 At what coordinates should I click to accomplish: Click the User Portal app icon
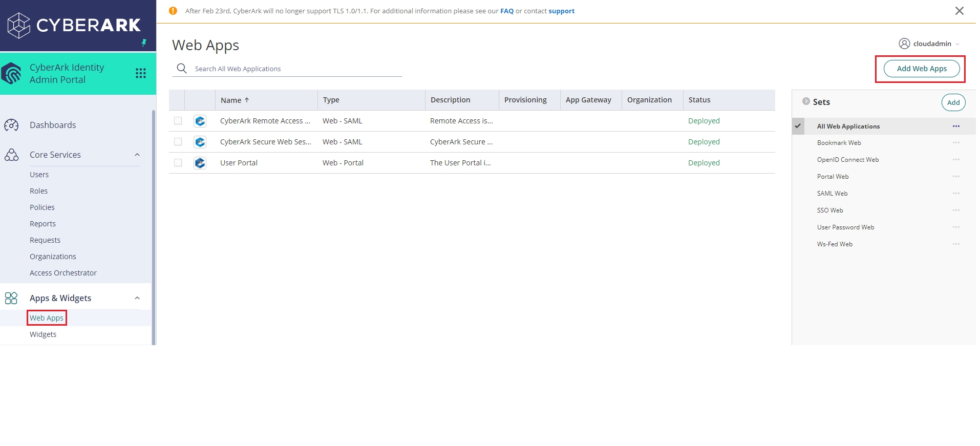[200, 163]
